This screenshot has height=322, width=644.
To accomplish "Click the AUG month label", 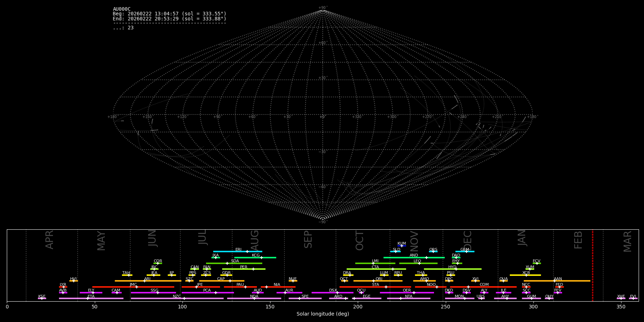I will tap(254, 240).
